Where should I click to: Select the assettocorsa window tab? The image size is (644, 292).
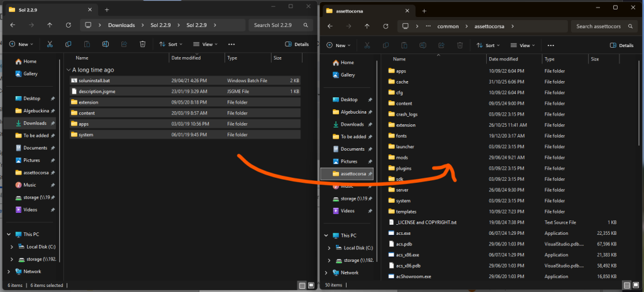(x=369, y=11)
